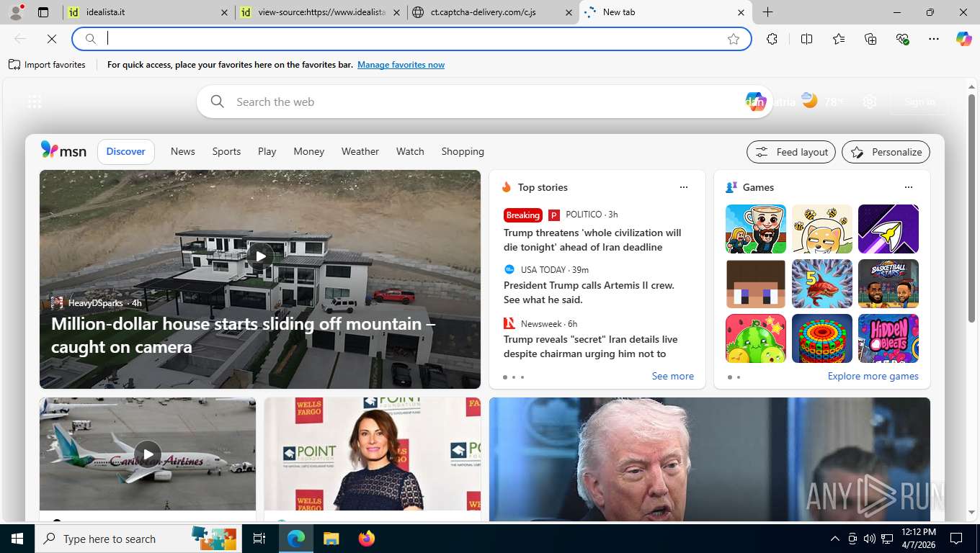This screenshot has width=980, height=553.
Task: Switch to the idealista.it tab
Action: pos(149,12)
